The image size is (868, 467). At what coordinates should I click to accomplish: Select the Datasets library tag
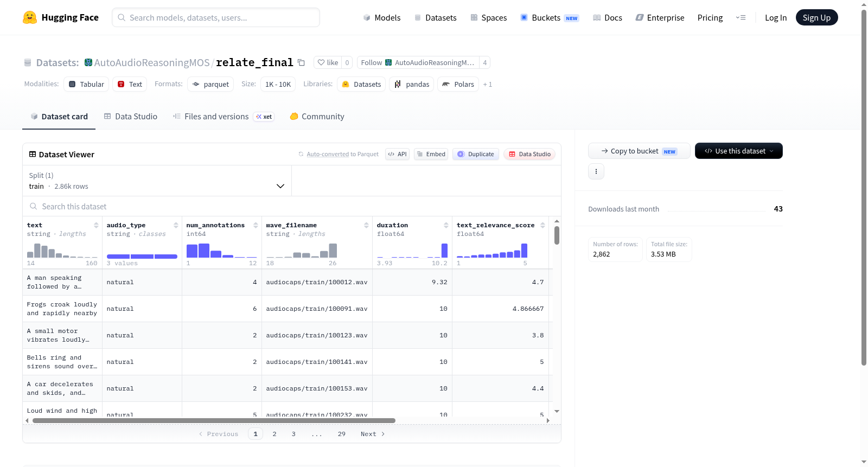(361, 84)
